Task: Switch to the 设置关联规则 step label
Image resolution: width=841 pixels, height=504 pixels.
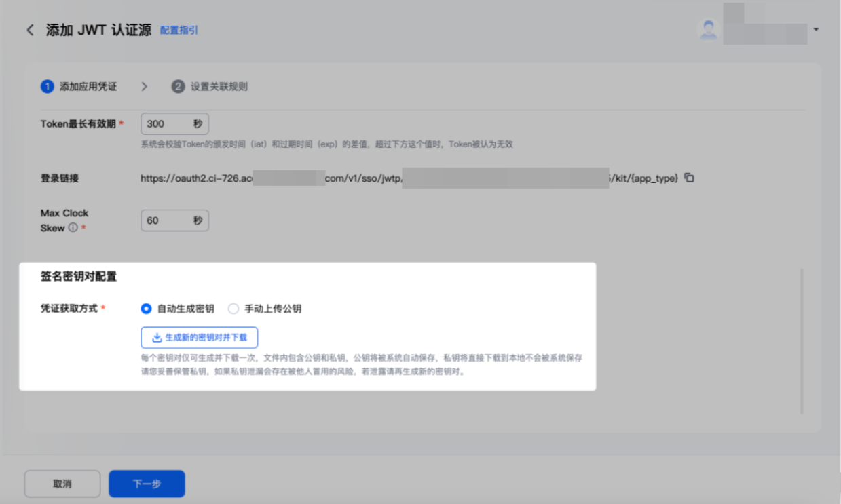Action: coord(219,87)
